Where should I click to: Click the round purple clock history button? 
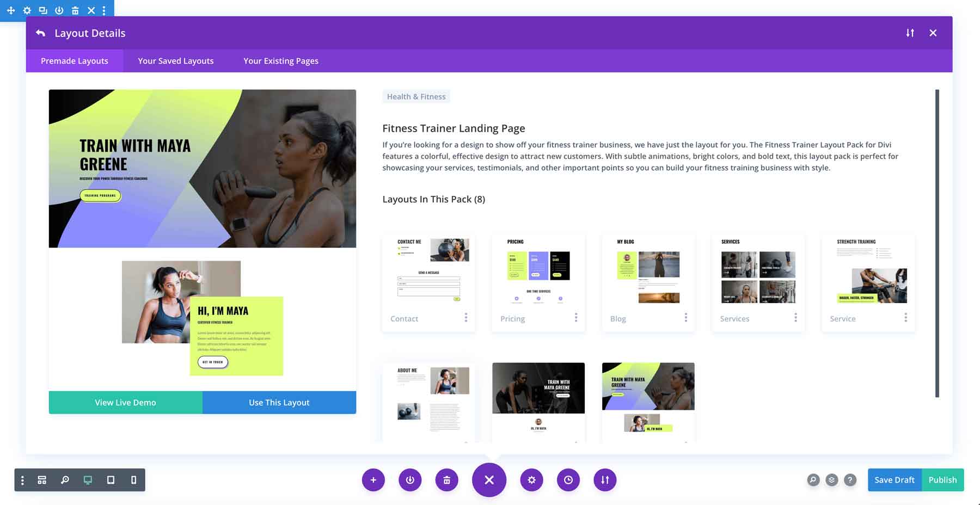pyautogui.click(x=568, y=480)
